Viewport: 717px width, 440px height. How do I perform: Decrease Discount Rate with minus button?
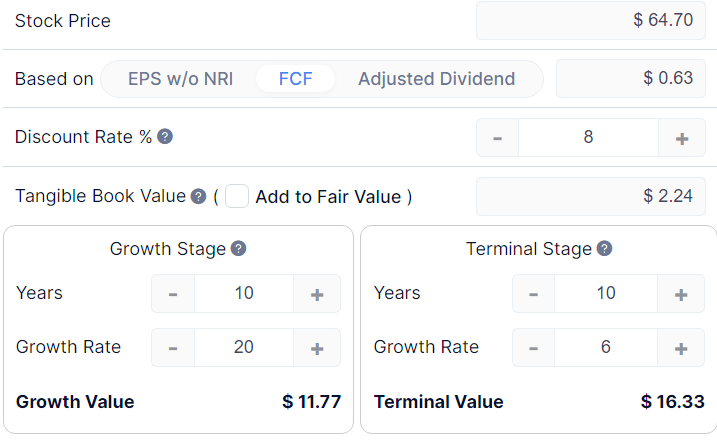pos(498,138)
